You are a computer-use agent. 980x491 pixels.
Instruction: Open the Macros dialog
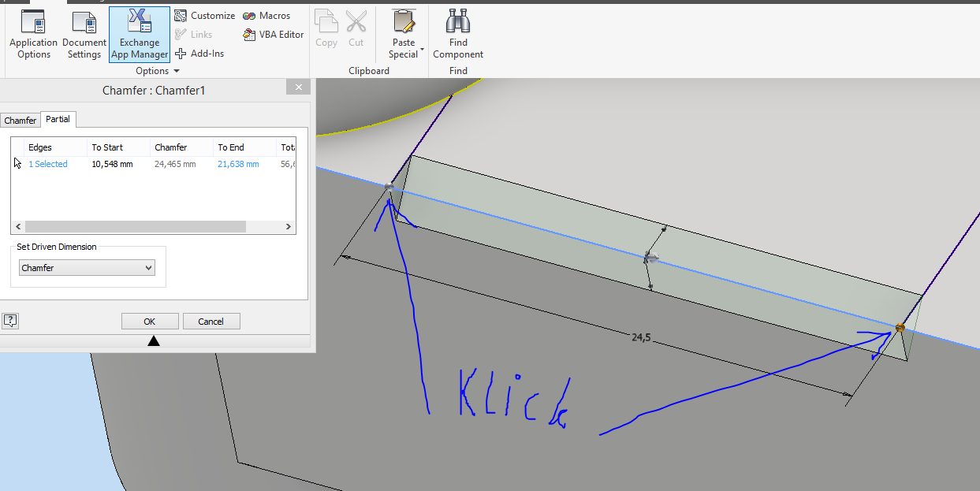[273, 15]
